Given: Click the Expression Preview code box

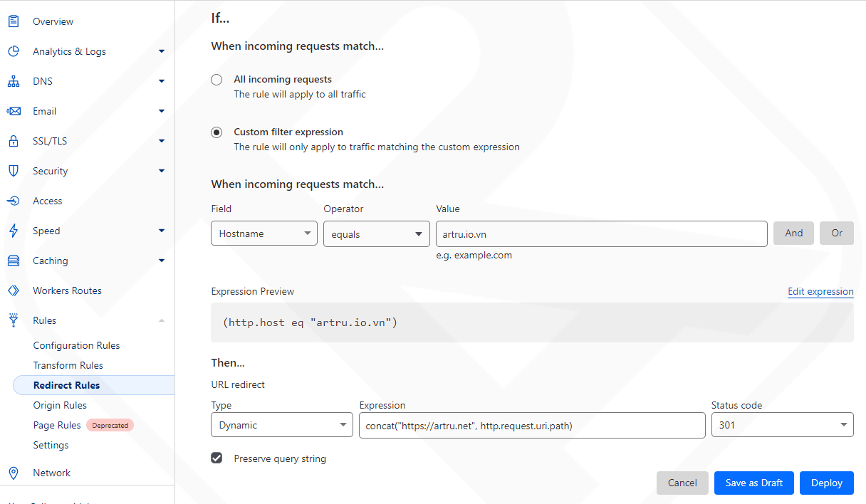Looking at the screenshot, I should point(532,322).
